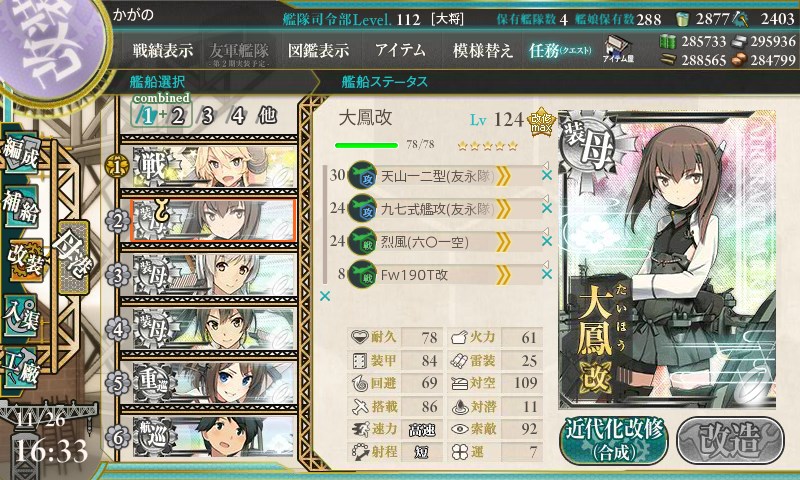Open the 工廠 factory icon
This screenshot has width=800, height=480.
click(x=21, y=368)
